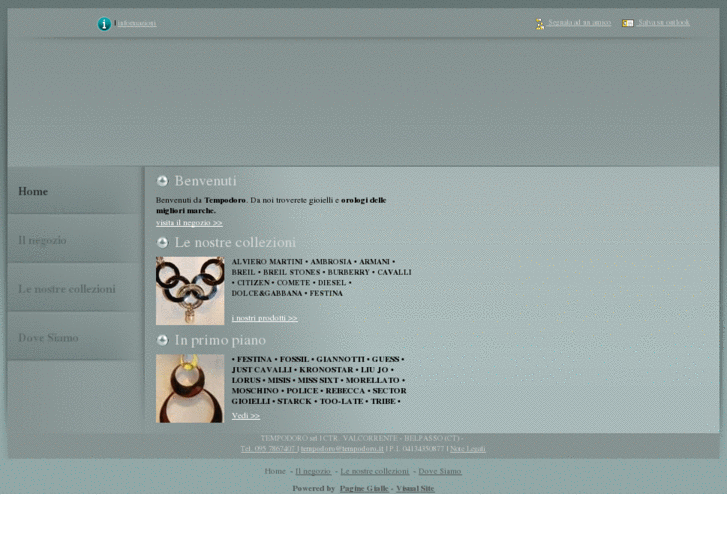Image resolution: width=727 pixels, height=545 pixels.
Task: Follow the Pagine Gialle link
Action: (364, 488)
